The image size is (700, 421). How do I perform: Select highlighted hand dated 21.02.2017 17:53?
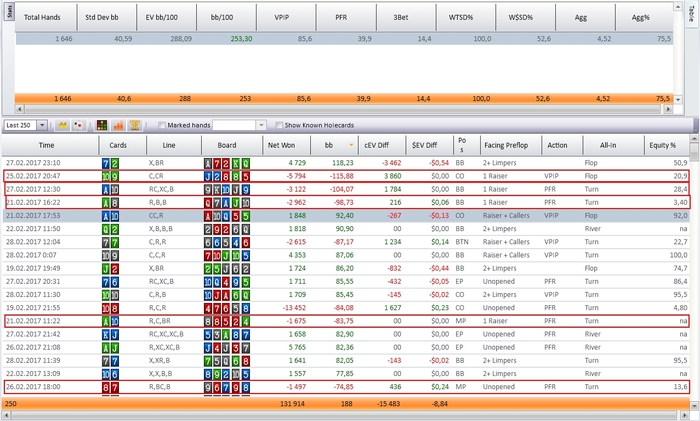pyautogui.click(x=346, y=216)
